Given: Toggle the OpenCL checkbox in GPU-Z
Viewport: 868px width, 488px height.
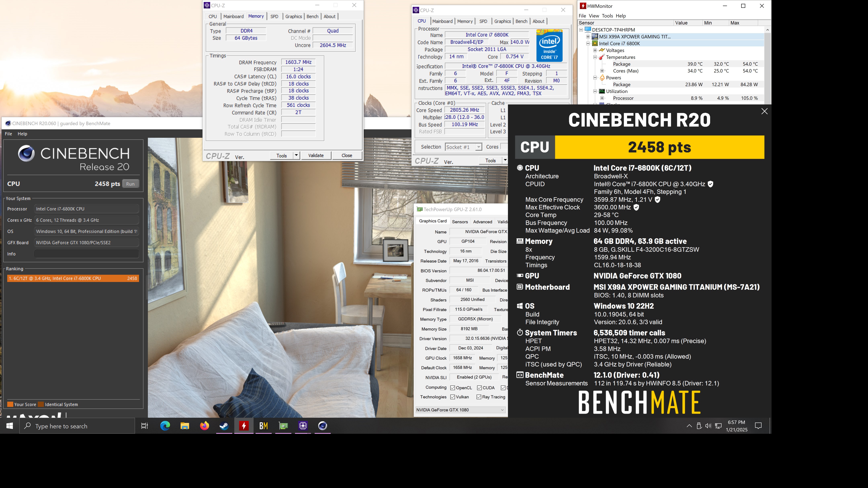Looking at the screenshot, I should 453,388.
